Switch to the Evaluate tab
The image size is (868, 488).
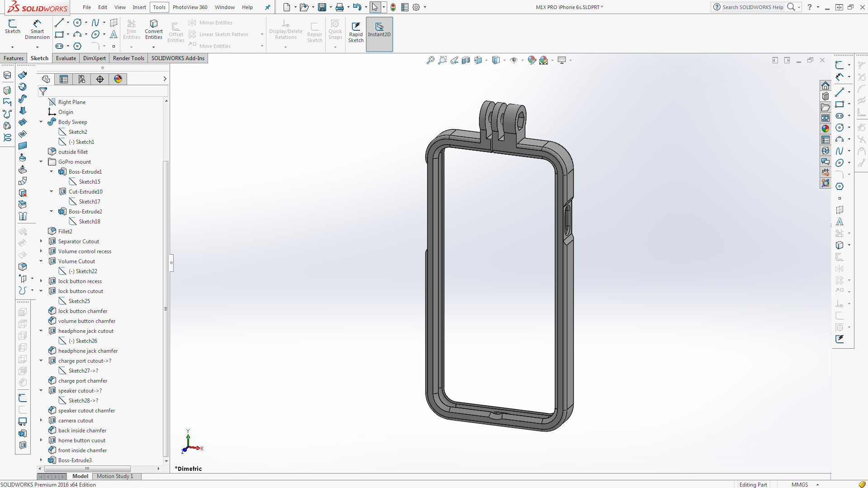click(x=66, y=58)
